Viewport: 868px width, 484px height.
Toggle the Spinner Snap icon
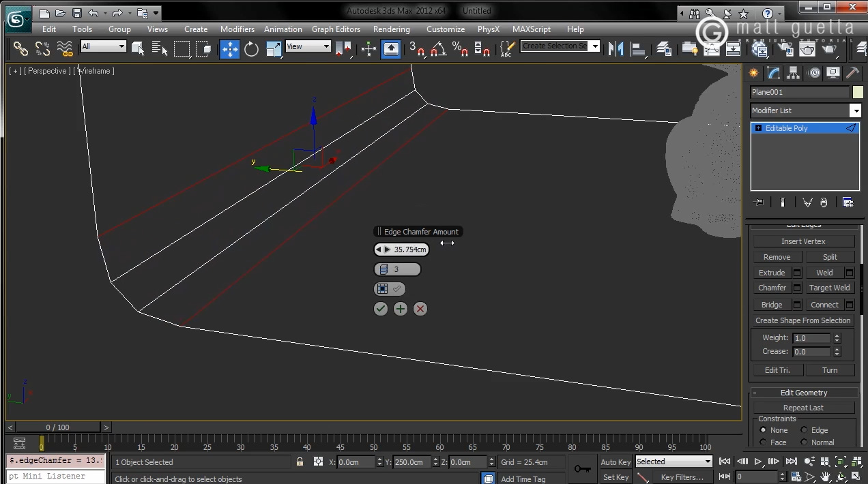(482, 48)
